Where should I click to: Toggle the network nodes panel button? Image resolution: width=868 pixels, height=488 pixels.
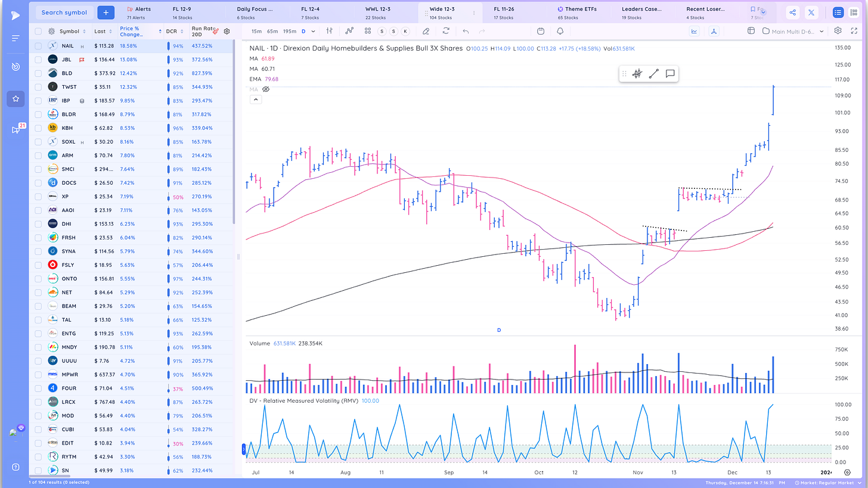[x=714, y=31]
